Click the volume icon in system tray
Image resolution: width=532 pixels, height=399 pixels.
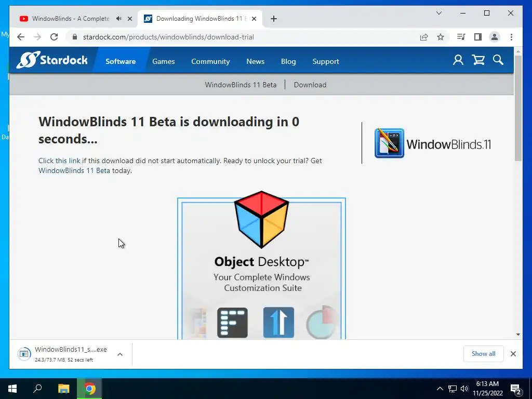464,389
